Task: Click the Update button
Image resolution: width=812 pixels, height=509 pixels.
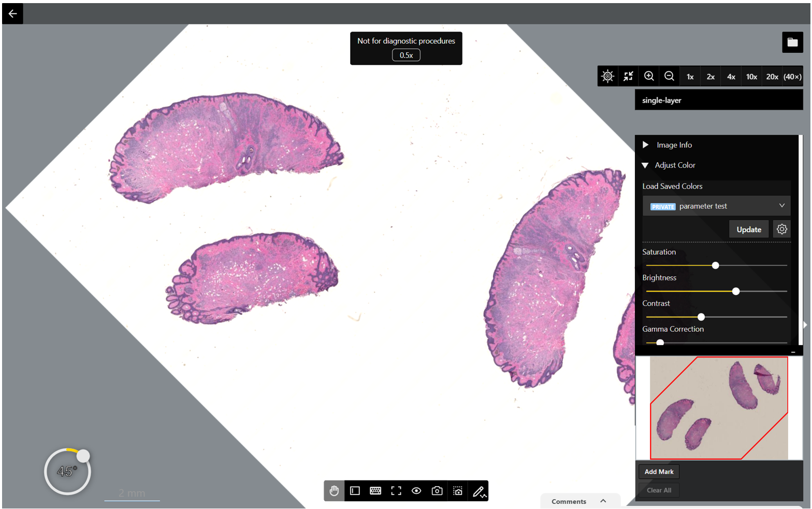Action: [x=749, y=229]
